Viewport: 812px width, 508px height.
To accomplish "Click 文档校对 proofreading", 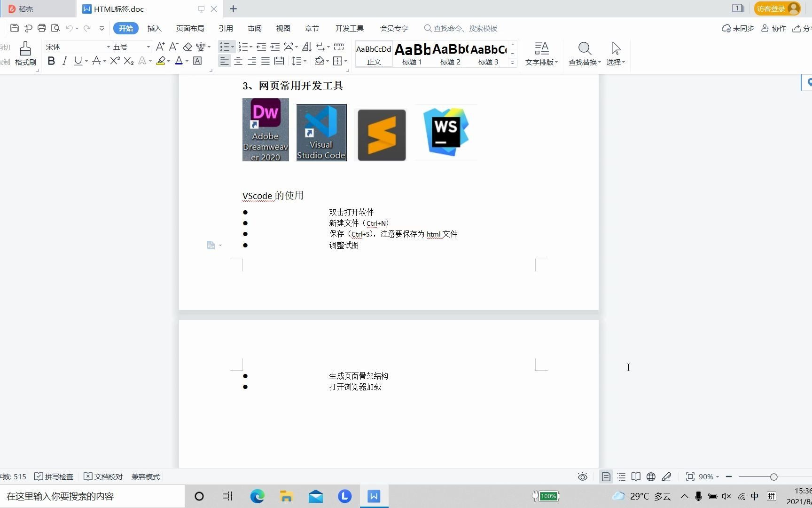I will 103,476.
